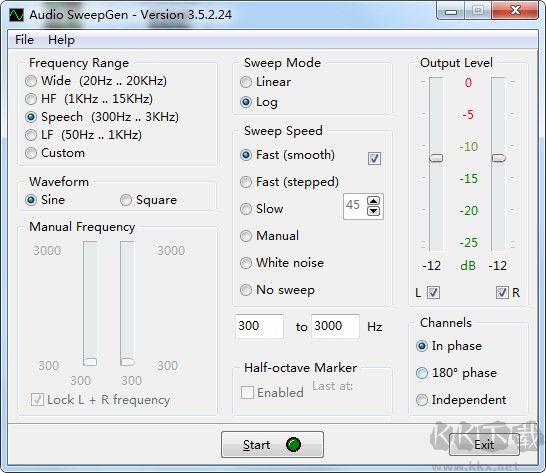Click the start frequency field showing 300
The image size is (546, 473).
259,326
